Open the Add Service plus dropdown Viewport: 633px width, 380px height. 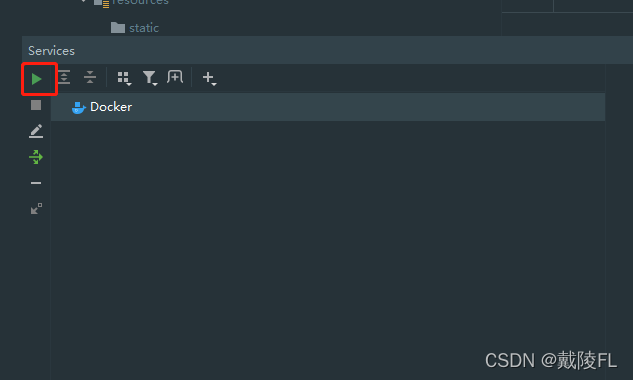click(x=209, y=78)
